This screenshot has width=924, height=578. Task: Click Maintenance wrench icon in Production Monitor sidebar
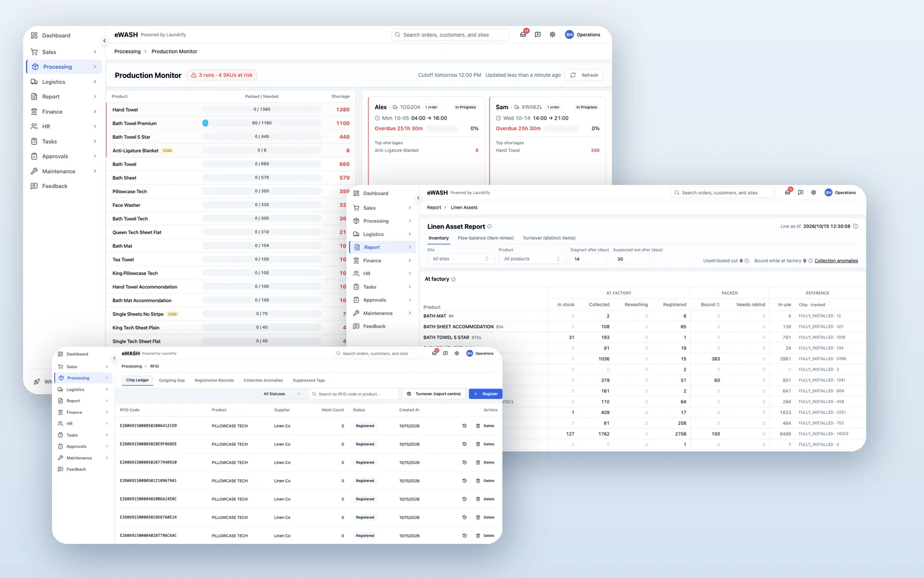34,171
